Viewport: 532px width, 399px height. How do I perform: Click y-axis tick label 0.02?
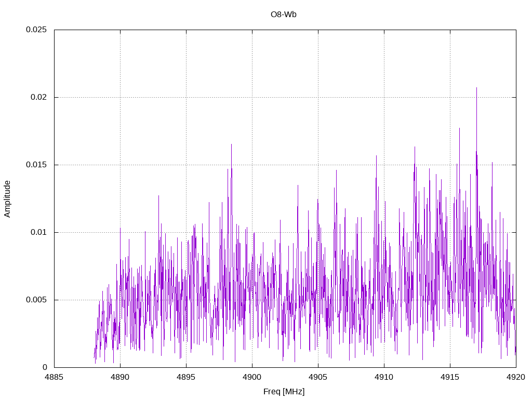(38, 97)
